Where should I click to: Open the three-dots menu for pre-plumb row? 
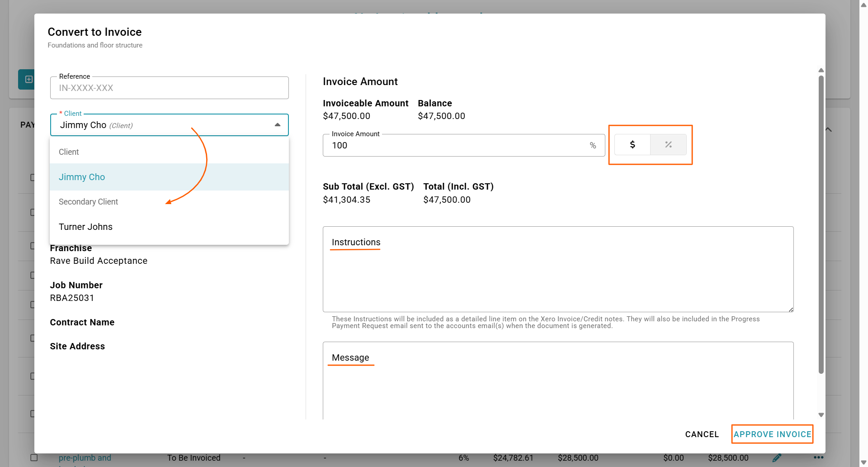pyautogui.click(x=818, y=457)
